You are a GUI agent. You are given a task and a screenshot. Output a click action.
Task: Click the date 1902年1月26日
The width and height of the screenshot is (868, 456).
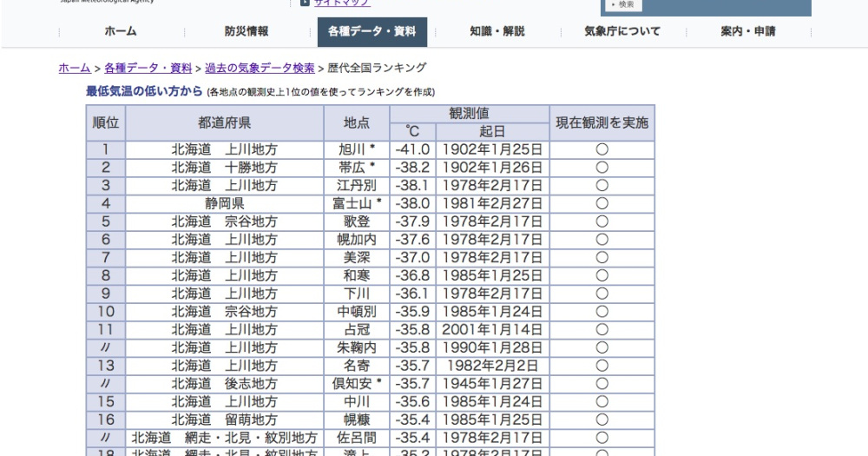pyautogui.click(x=493, y=168)
